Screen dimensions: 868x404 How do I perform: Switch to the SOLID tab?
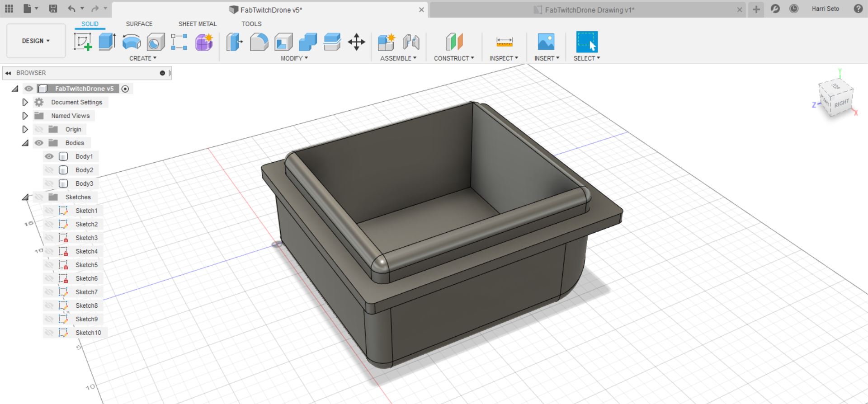(90, 24)
